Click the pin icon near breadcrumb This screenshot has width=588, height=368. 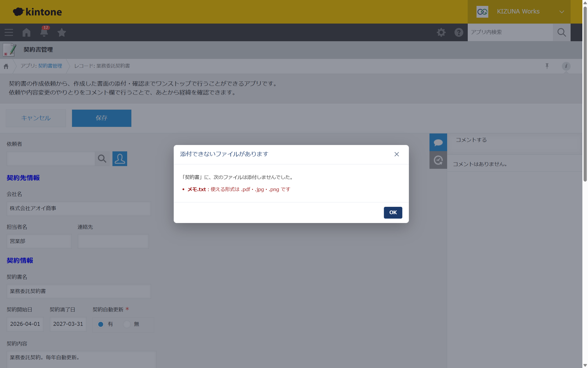click(x=547, y=66)
